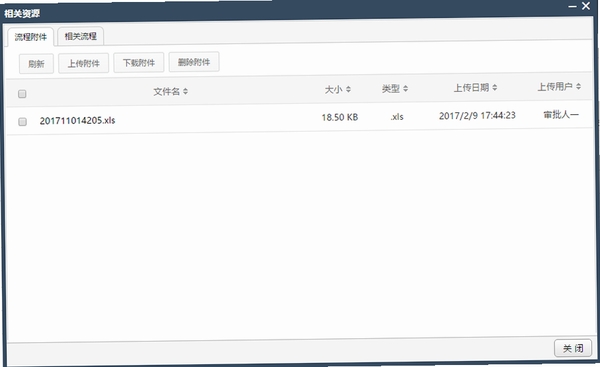Sort by 类型 column arrow
The height and width of the screenshot is (367, 600).
[406, 88]
